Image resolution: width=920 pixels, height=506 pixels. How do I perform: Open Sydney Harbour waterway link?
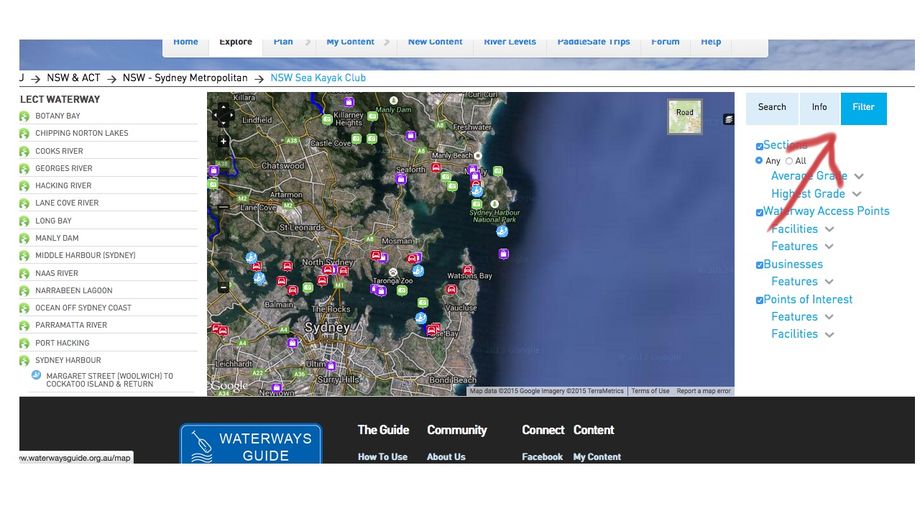click(68, 360)
